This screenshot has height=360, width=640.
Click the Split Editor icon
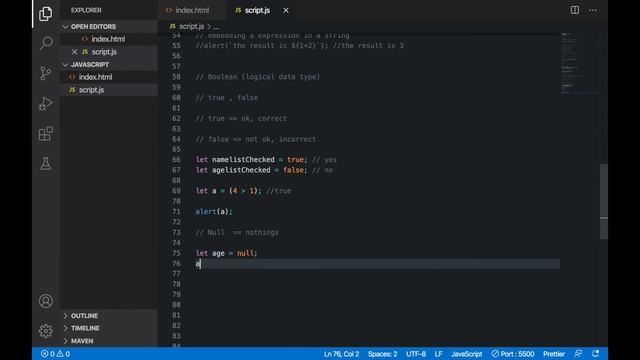[575, 10]
